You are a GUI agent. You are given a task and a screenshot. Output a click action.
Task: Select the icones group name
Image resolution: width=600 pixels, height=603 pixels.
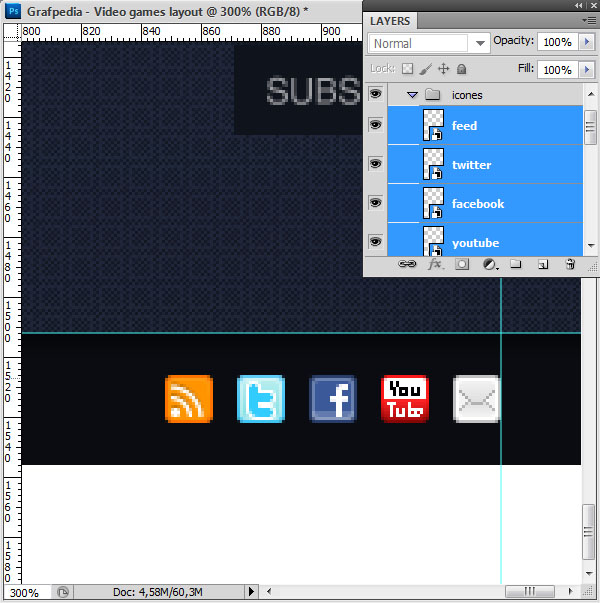pyautogui.click(x=467, y=95)
